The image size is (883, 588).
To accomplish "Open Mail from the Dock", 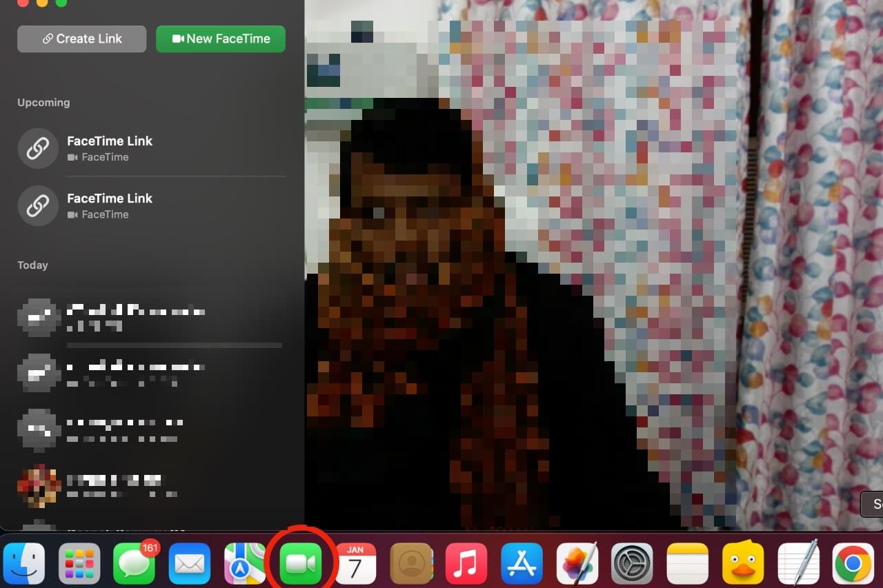I will pos(190,562).
